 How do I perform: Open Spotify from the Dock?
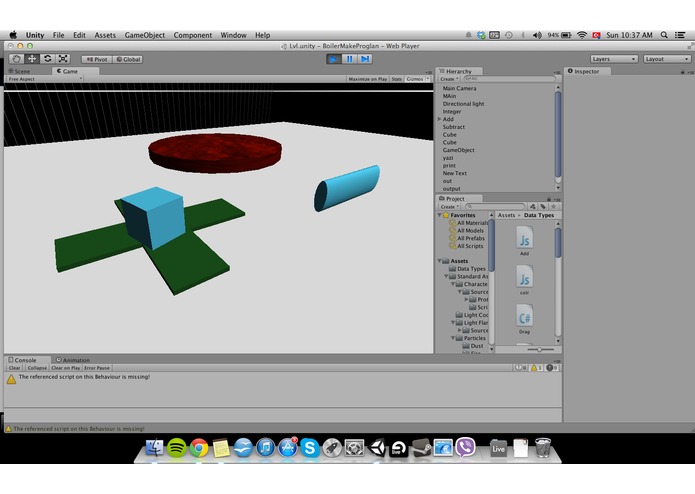pos(176,448)
